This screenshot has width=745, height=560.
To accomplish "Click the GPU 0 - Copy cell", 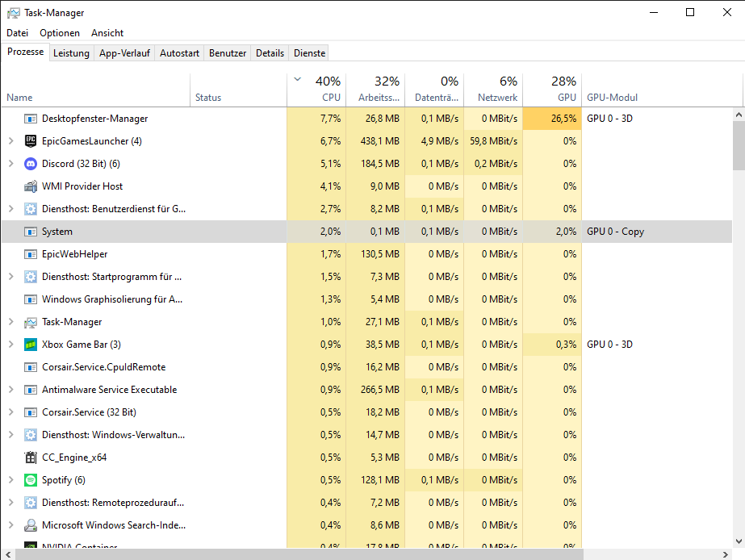I will 615,232.
